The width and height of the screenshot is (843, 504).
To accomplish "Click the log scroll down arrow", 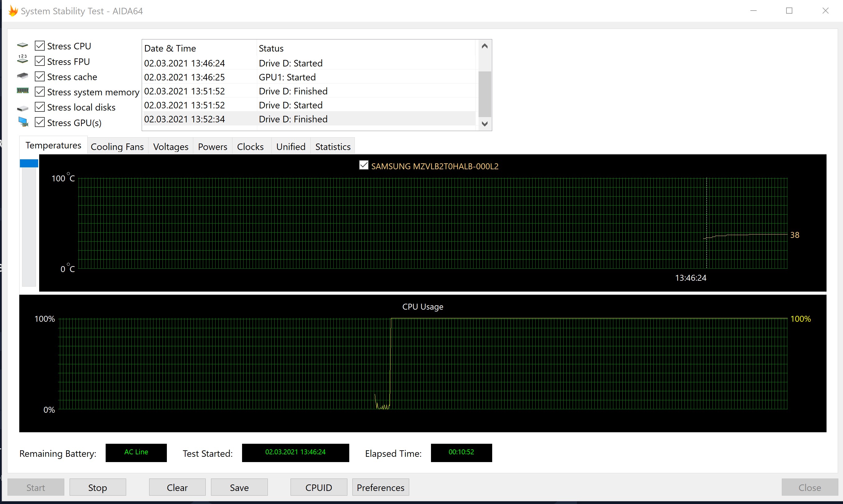I will click(485, 124).
